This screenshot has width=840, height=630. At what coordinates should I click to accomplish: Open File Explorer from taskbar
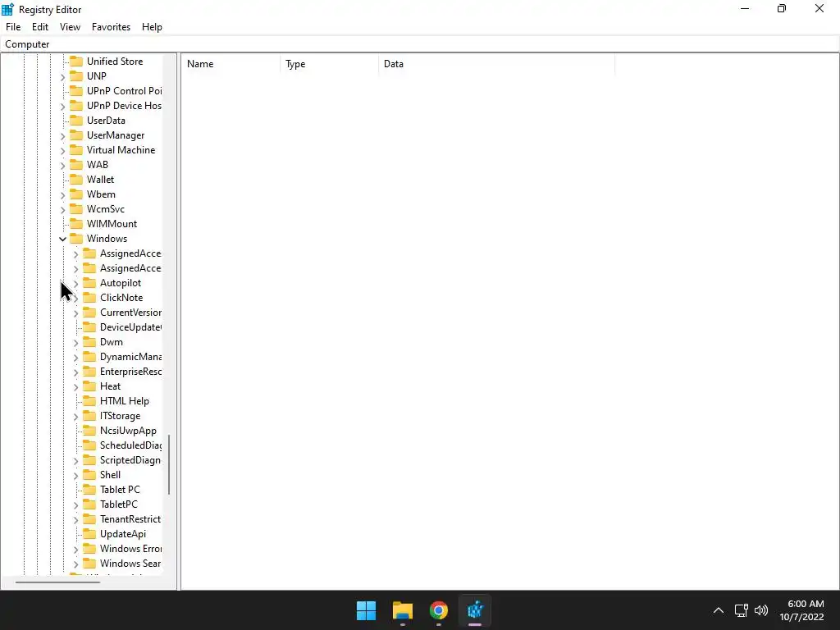pyautogui.click(x=402, y=610)
